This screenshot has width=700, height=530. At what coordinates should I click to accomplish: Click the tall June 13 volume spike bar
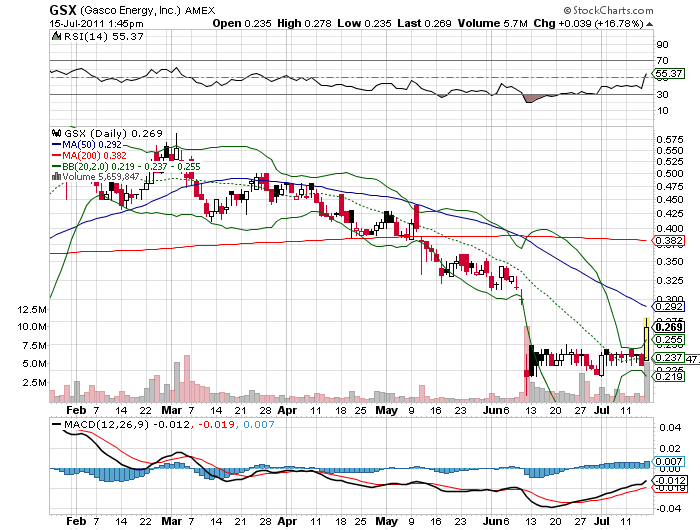tap(527, 364)
